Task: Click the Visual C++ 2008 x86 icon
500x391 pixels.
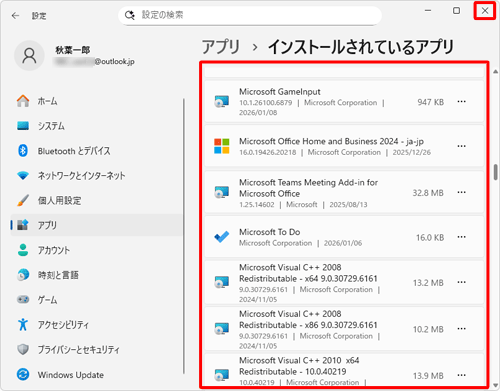Action: (222, 329)
